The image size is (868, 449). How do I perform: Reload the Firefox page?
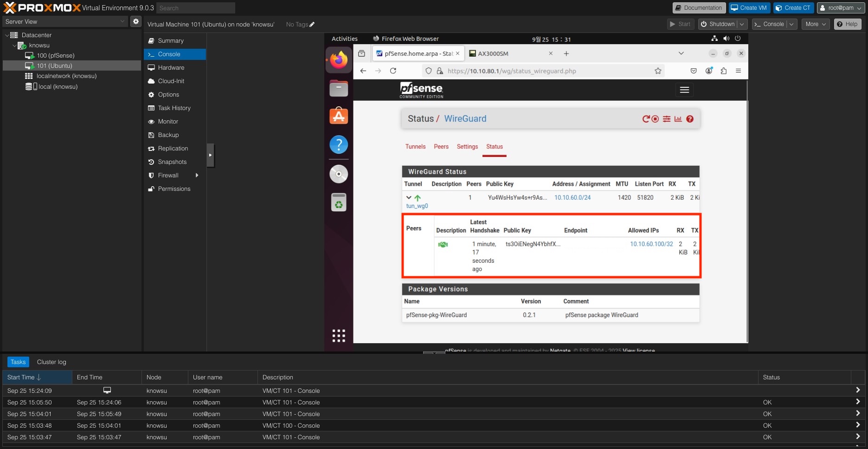[x=393, y=71]
